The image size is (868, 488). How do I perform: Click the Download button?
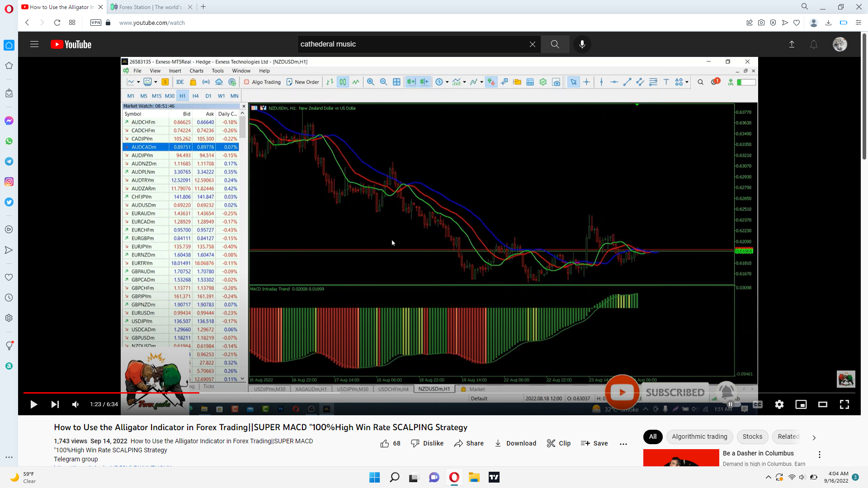tap(515, 443)
